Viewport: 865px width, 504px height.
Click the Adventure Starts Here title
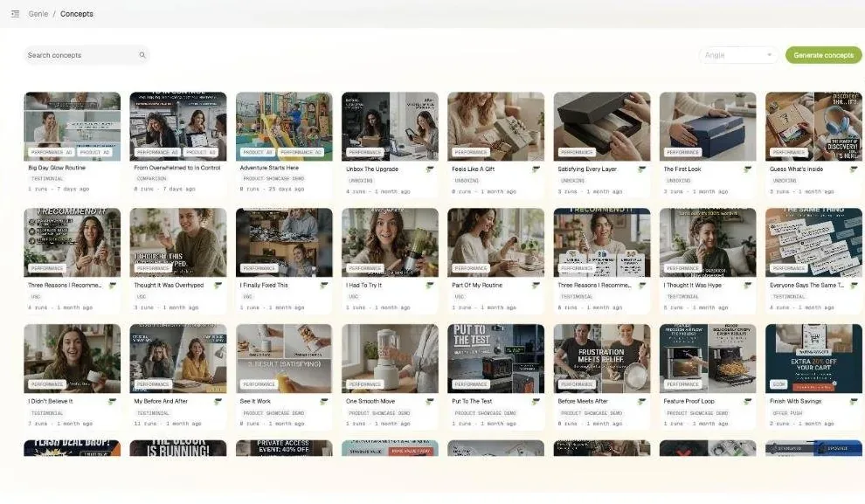click(269, 168)
